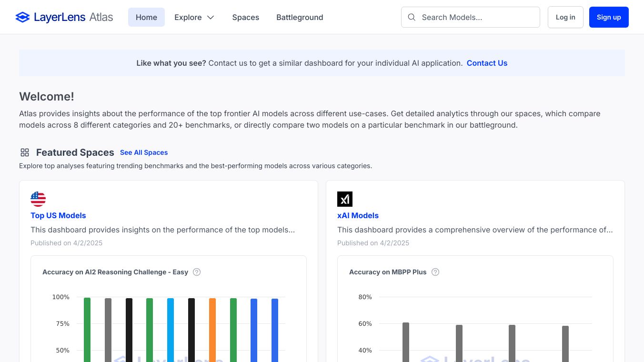The image size is (644, 362).
Task: Click the US flag icon
Action: pos(38,199)
